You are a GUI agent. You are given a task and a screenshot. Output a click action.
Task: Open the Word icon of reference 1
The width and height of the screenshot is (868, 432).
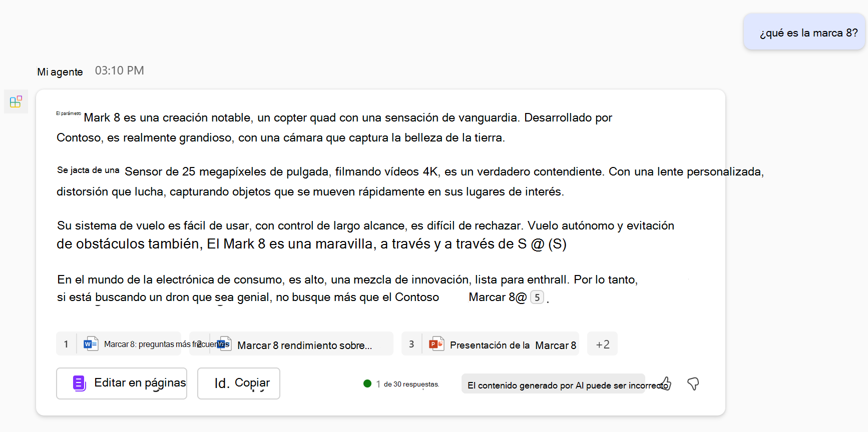pyautogui.click(x=91, y=343)
